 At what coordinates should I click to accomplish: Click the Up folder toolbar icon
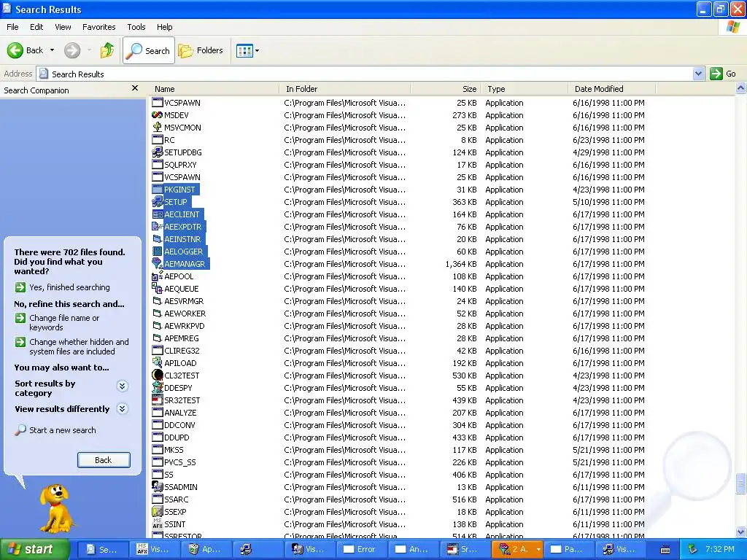[107, 50]
